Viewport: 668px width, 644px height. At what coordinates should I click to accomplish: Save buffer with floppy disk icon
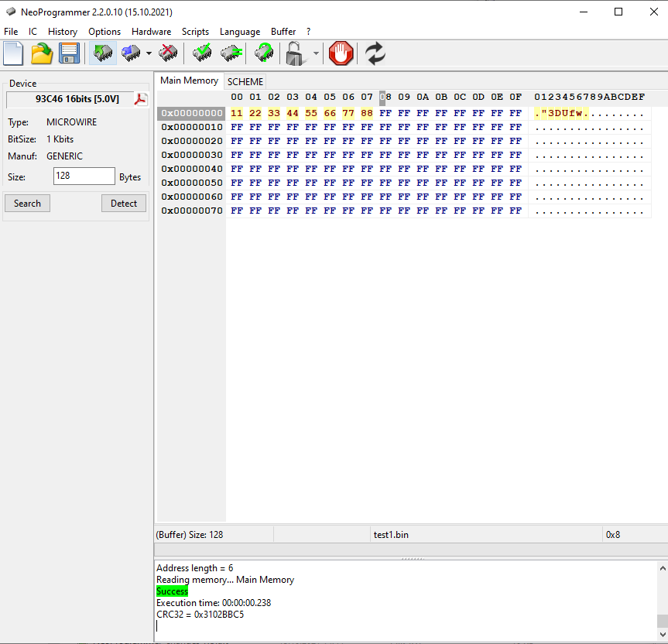[x=69, y=53]
